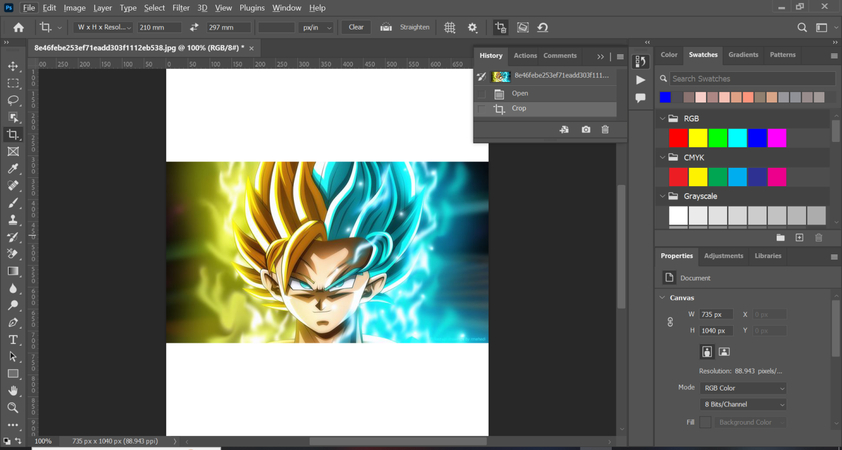This screenshot has width=842, height=450.
Task: Open crop overlay grid options
Action: (x=450, y=27)
